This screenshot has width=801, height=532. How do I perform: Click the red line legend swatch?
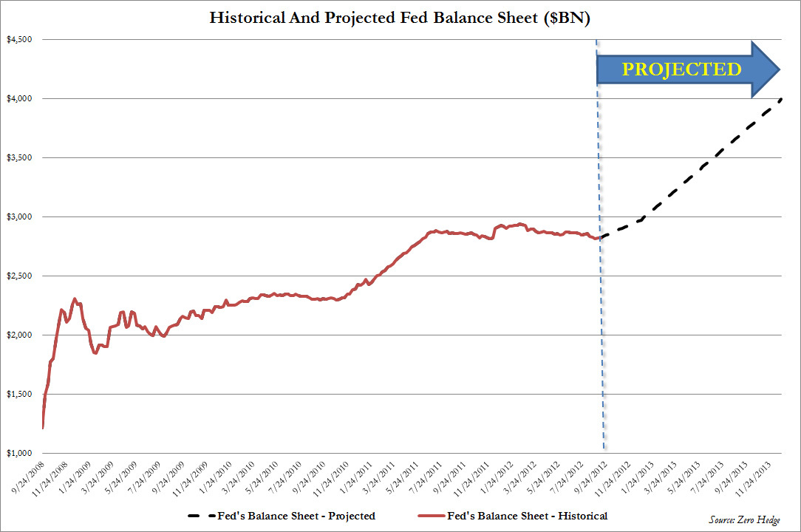431,516
